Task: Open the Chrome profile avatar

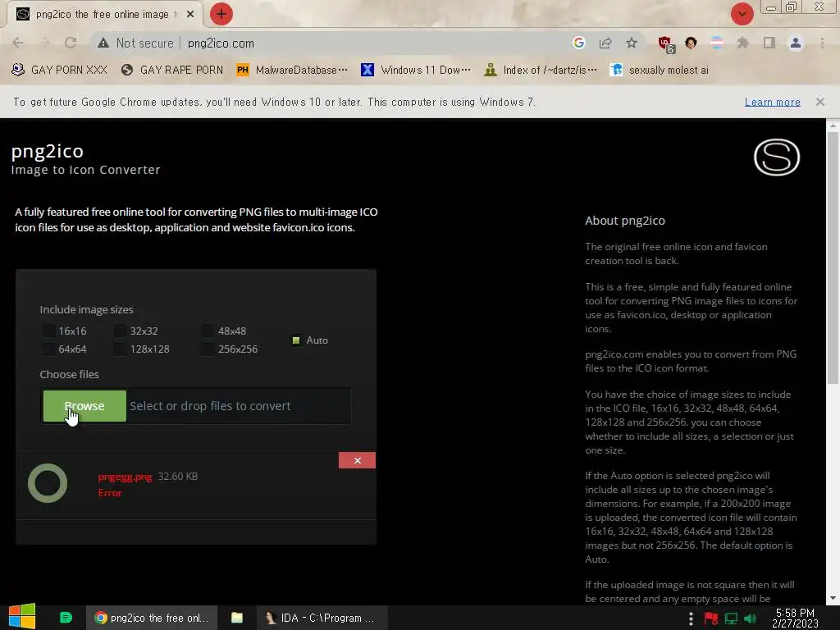Action: tap(796, 43)
